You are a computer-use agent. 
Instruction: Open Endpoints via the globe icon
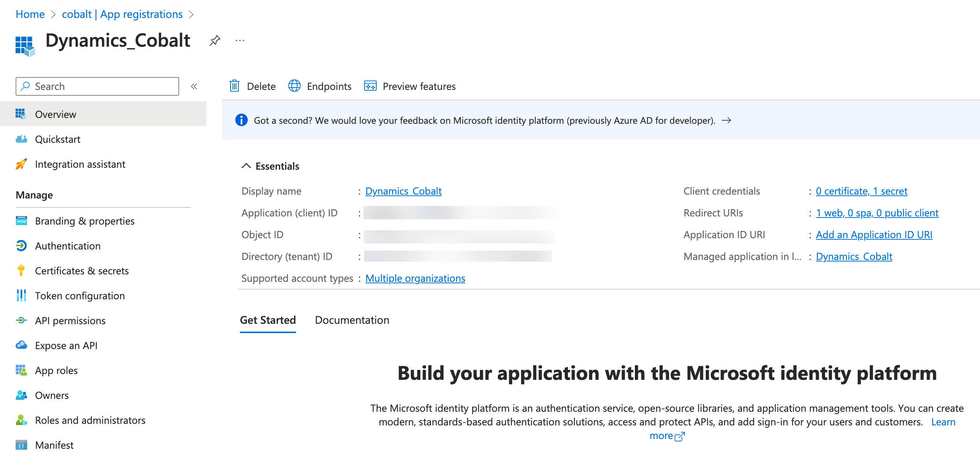[294, 86]
